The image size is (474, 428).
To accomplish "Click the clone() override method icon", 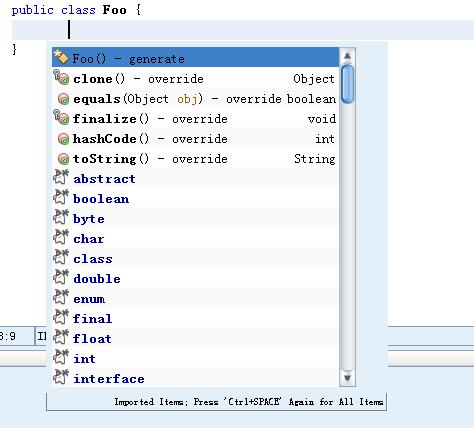I will [61, 78].
